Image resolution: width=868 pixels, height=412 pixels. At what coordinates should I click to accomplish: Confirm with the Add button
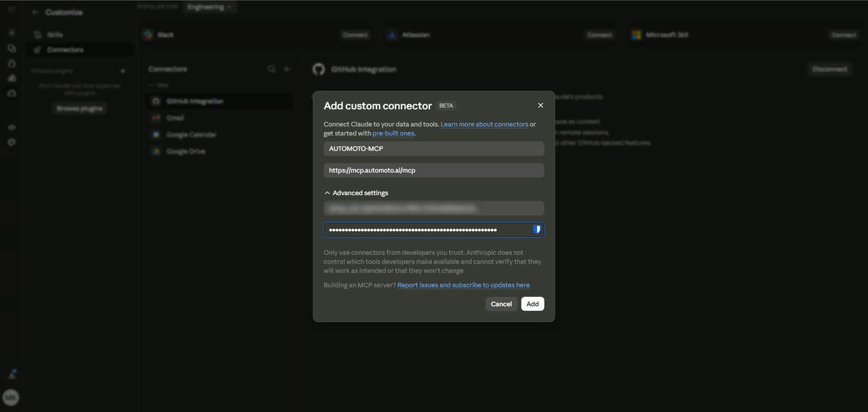[532, 304]
